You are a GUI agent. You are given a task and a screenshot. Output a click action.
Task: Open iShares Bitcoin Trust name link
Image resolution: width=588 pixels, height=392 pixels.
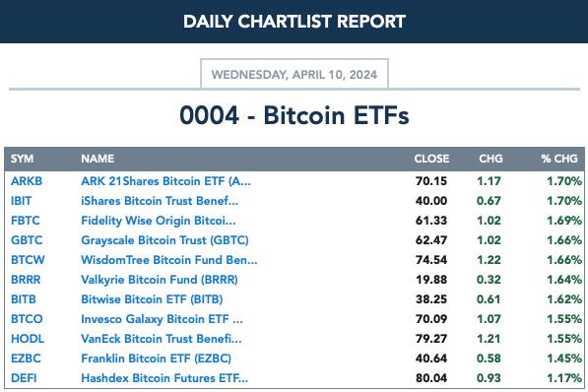[160, 201]
